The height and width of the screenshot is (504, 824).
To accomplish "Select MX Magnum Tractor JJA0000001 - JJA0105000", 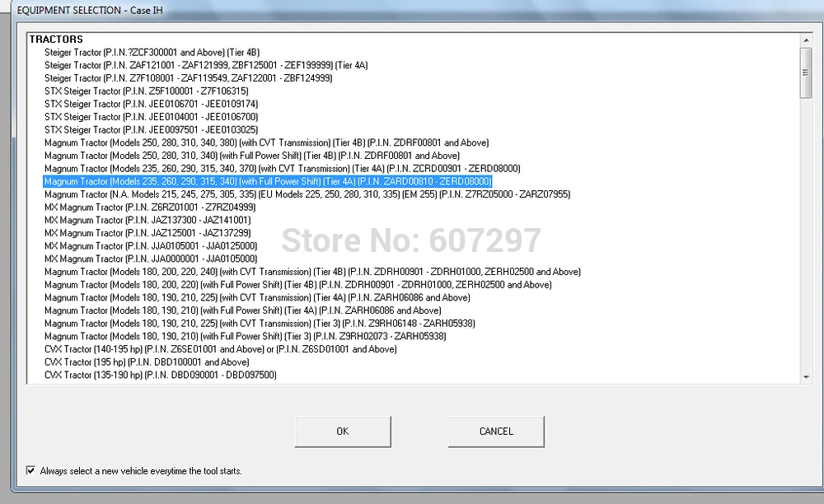I will 151,259.
